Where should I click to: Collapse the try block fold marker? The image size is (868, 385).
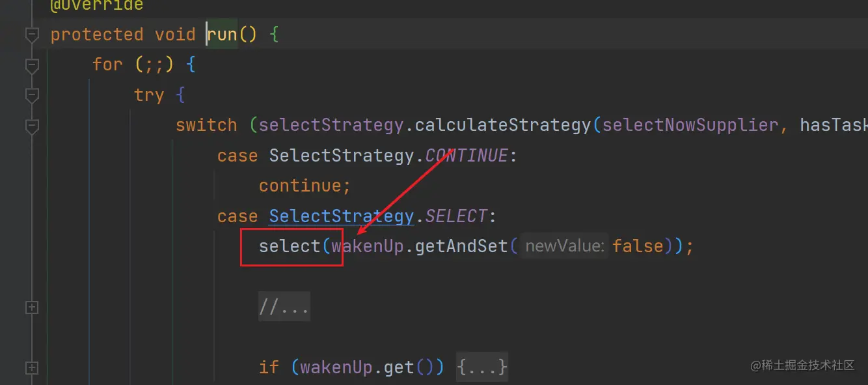coord(32,95)
